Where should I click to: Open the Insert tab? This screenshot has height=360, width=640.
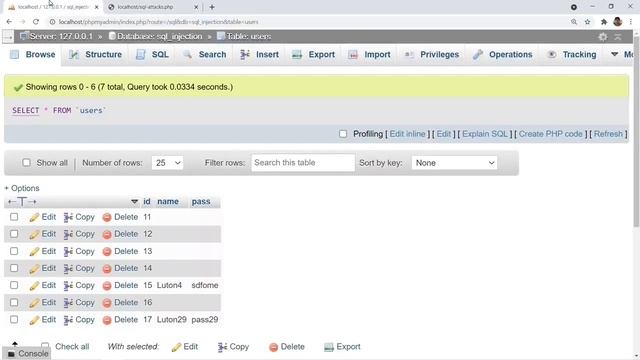point(260,55)
